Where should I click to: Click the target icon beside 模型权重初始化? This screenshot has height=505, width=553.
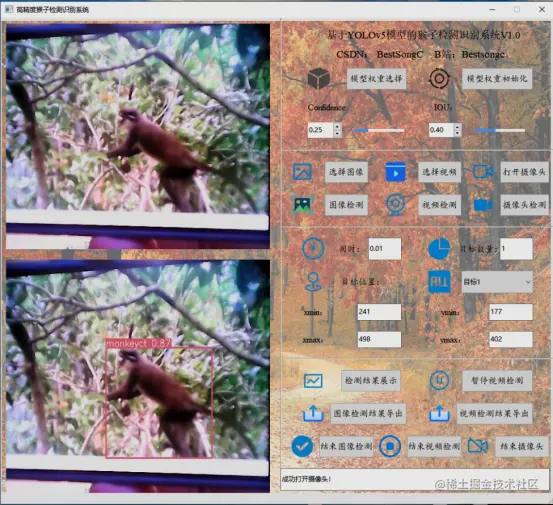(x=439, y=78)
